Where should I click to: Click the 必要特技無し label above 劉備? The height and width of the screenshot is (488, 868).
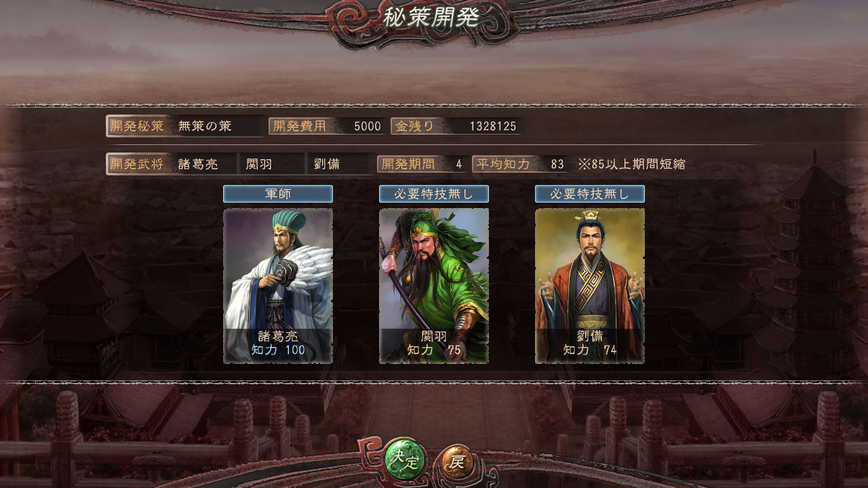(590, 194)
